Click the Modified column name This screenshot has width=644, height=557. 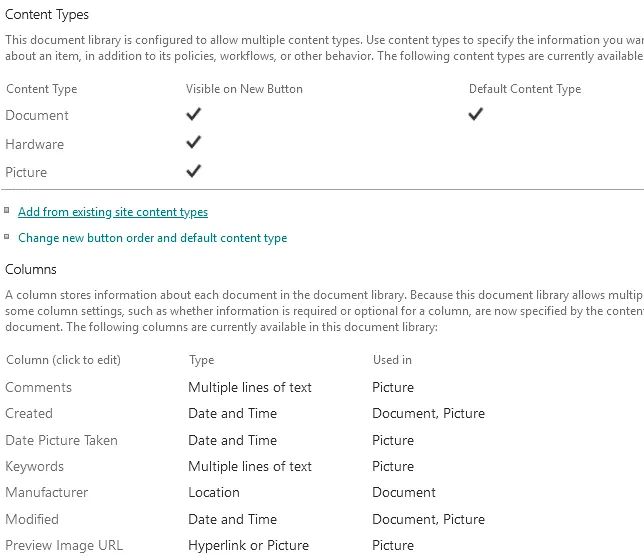coord(32,519)
